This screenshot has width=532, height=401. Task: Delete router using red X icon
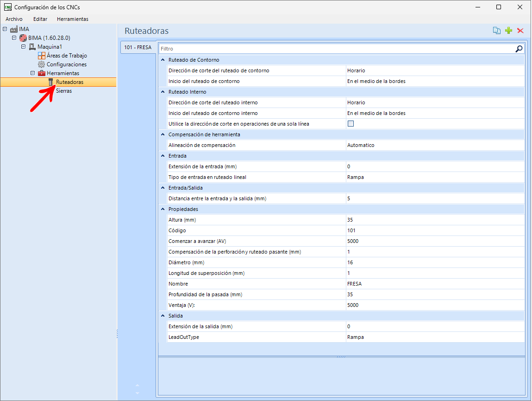tap(520, 31)
